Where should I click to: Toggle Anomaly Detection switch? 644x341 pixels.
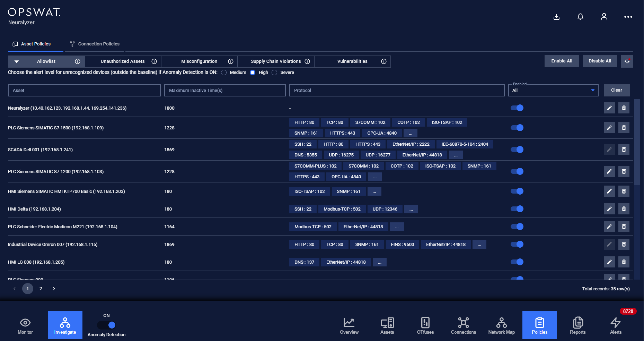click(106, 325)
